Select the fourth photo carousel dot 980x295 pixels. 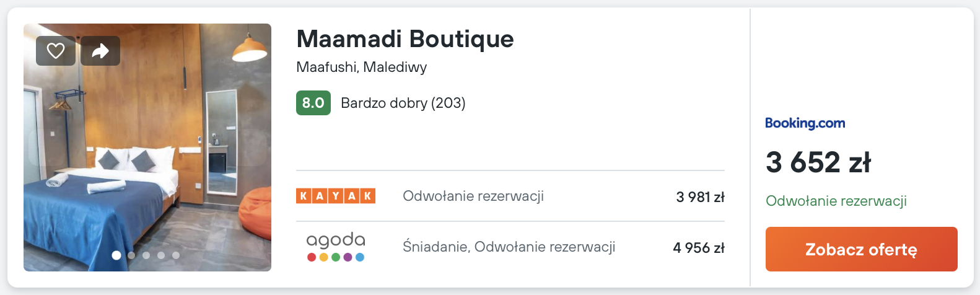coord(161,255)
